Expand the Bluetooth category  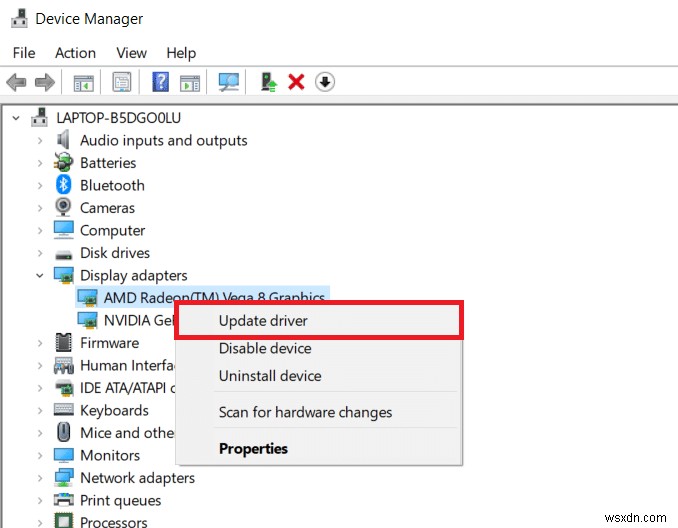point(40,186)
